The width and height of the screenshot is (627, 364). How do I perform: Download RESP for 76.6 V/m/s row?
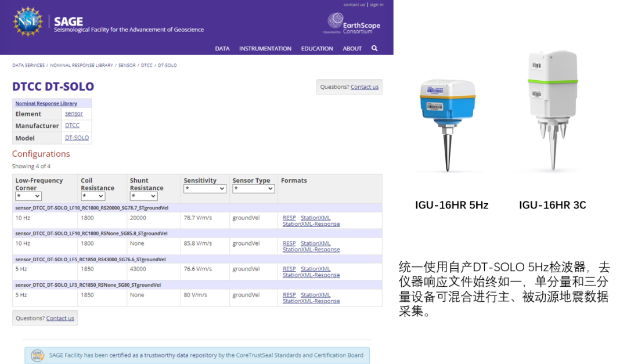pos(289,269)
